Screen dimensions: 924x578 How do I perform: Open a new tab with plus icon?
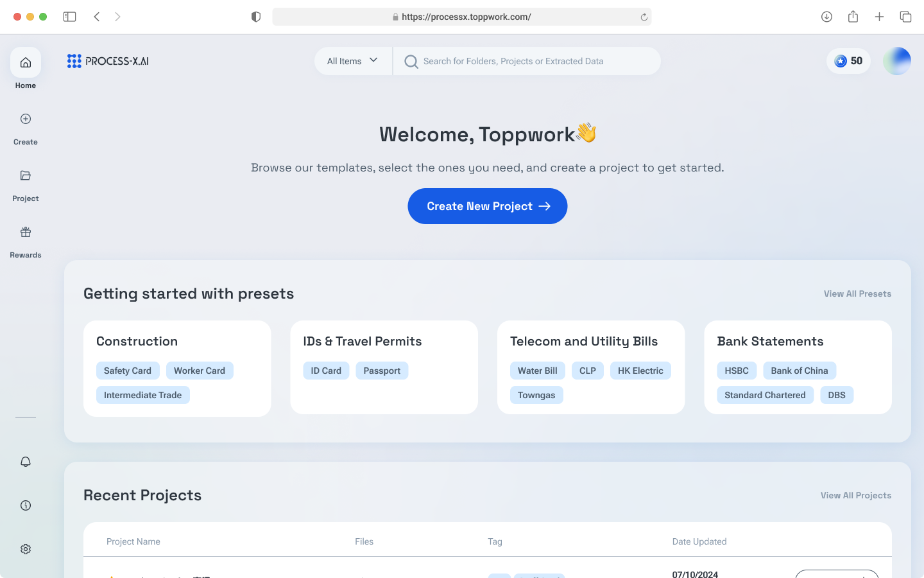pyautogui.click(x=879, y=17)
